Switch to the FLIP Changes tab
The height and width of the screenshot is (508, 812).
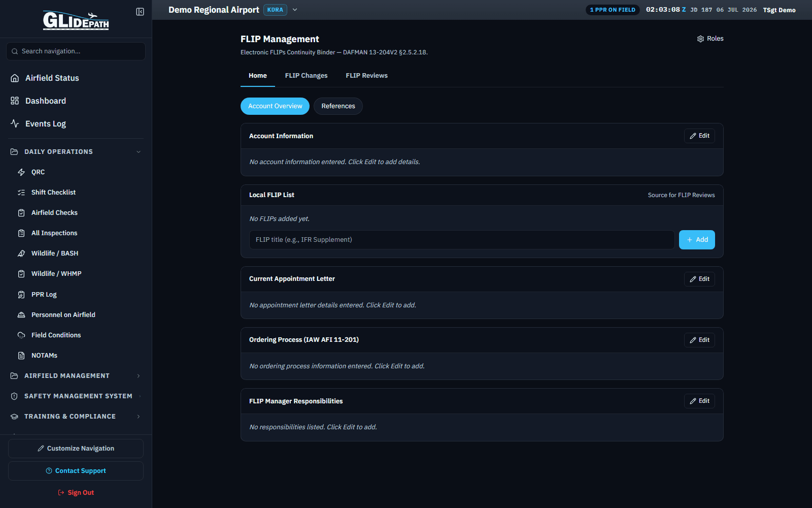click(306, 76)
